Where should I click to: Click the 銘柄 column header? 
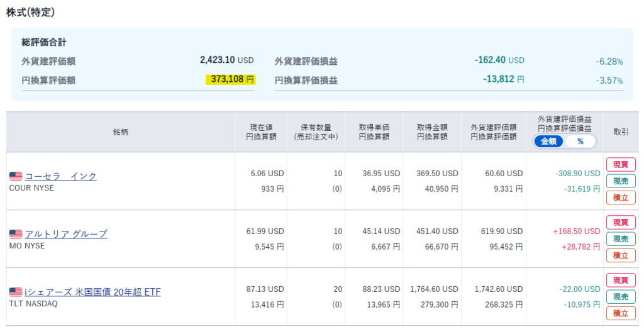pos(121,132)
